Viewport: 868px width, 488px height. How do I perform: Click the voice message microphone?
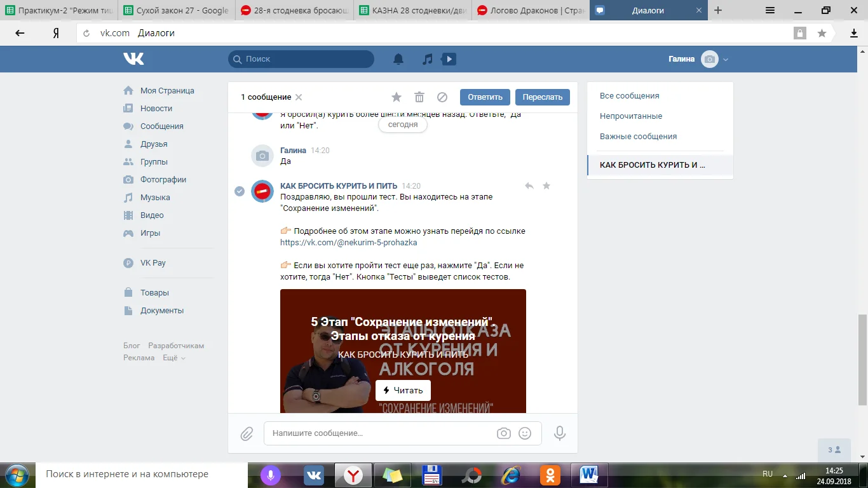coord(560,433)
